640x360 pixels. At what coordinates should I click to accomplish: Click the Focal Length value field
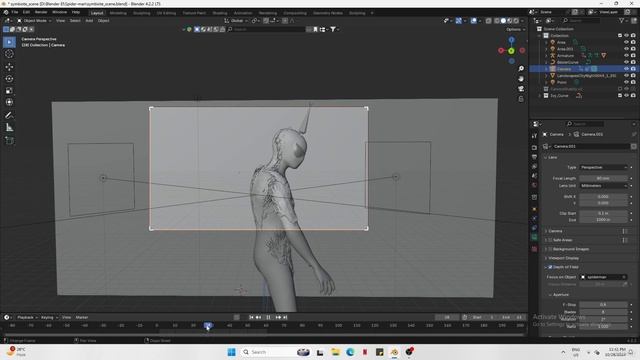point(603,178)
